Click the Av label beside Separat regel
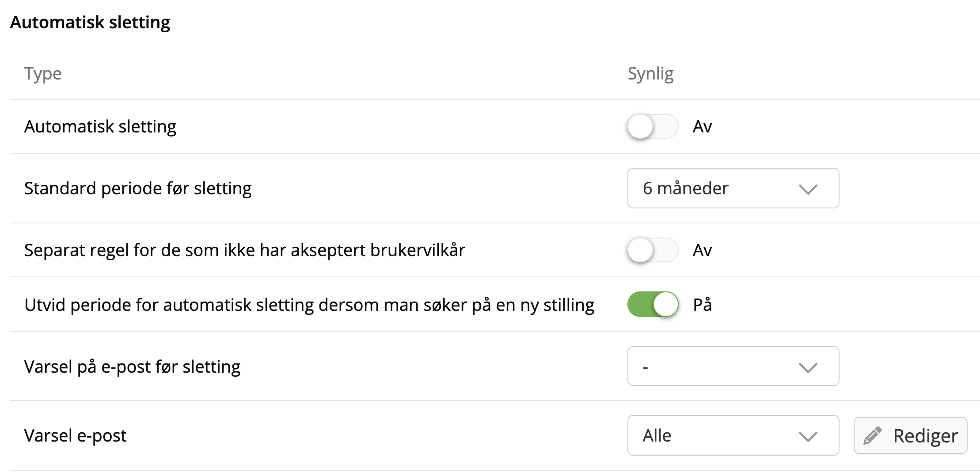The height and width of the screenshot is (476, 980). tap(702, 251)
